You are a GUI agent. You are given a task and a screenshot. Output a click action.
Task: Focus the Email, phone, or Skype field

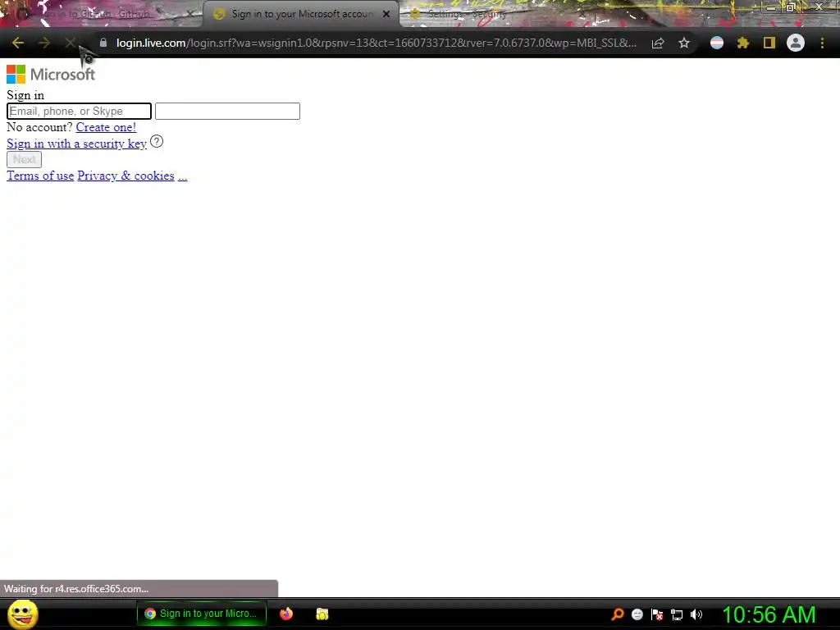pyautogui.click(x=80, y=111)
